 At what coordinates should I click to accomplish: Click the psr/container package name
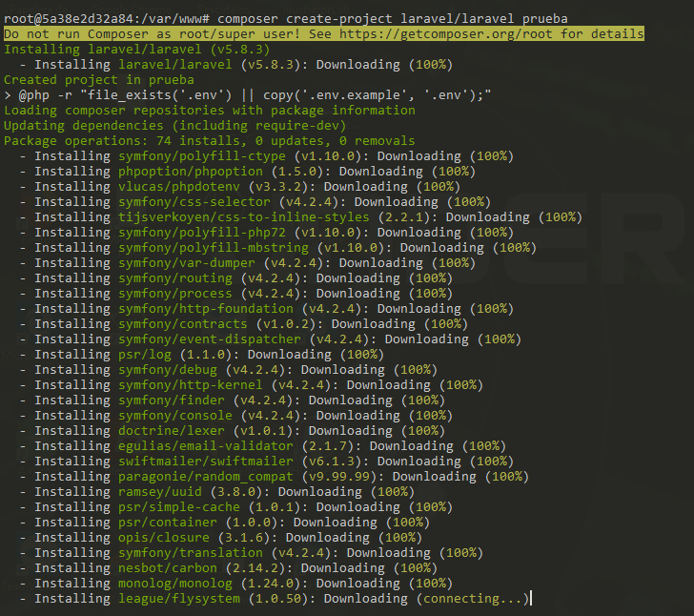coord(168,523)
